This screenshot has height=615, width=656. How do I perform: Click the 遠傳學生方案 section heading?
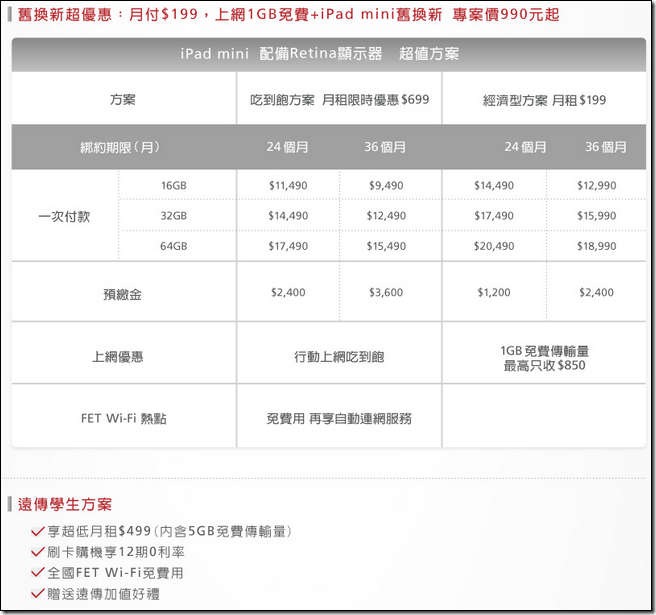[x=65, y=504]
